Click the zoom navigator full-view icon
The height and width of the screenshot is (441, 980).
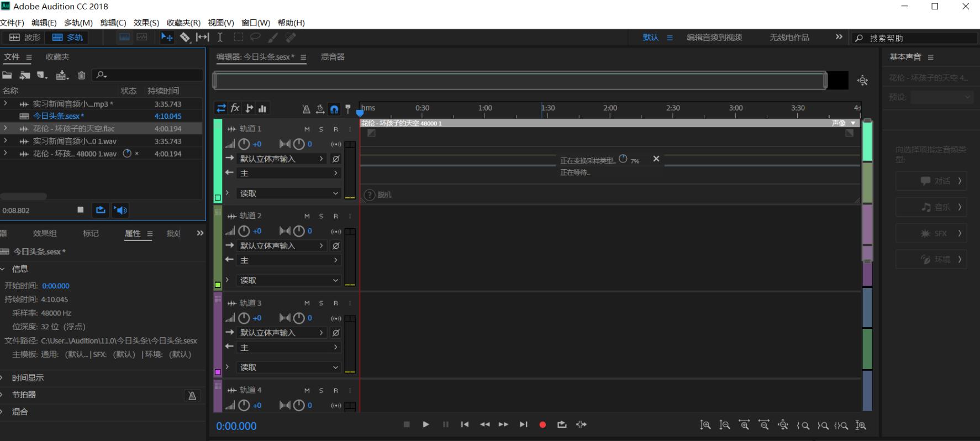(862, 81)
